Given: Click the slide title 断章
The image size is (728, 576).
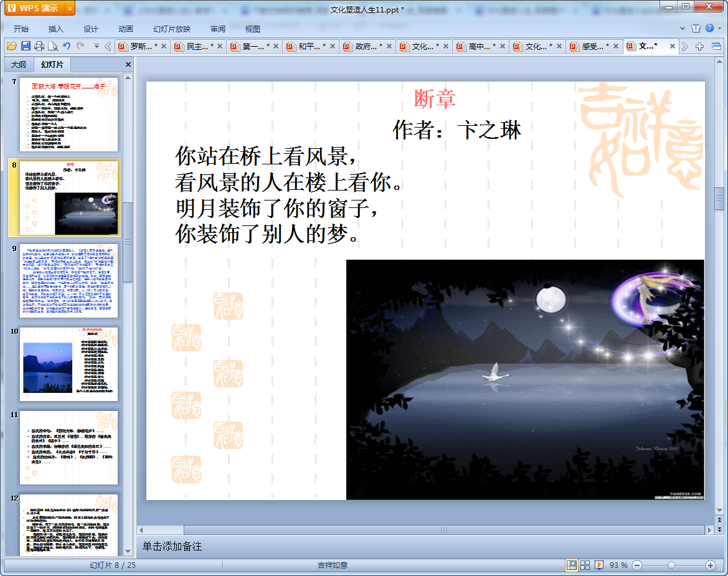Looking at the screenshot, I should pyautogui.click(x=435, y=99).
